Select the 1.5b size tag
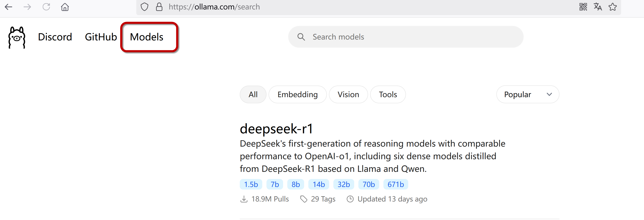Viewport: 644px width, 220px height. 251,184
